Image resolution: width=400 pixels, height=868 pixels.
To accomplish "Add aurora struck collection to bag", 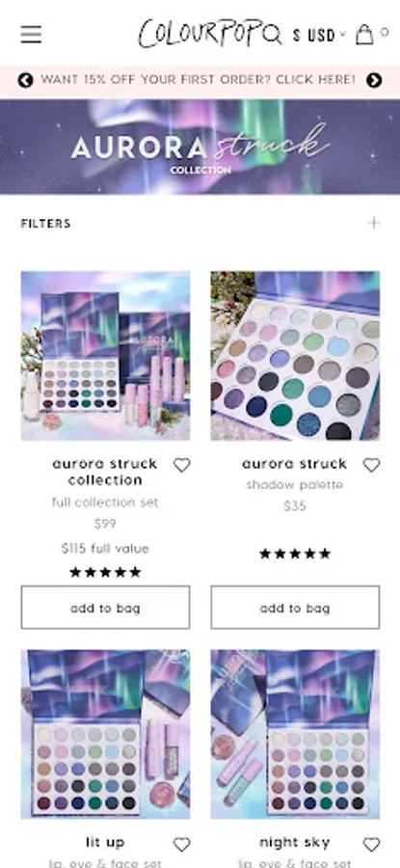I will [105, 608].
